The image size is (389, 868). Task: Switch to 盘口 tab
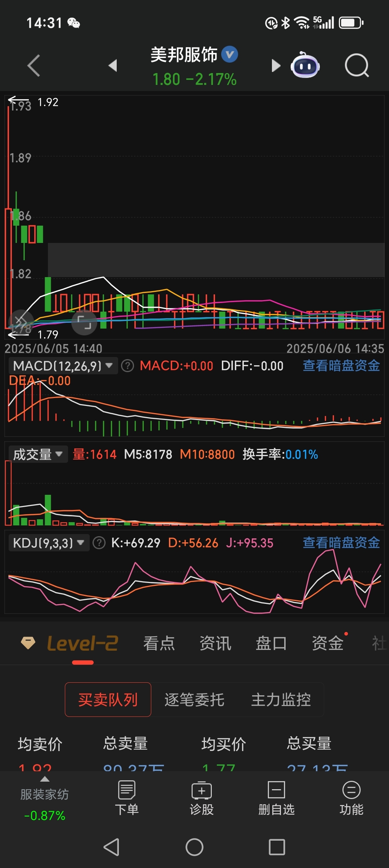coord(271,643)
